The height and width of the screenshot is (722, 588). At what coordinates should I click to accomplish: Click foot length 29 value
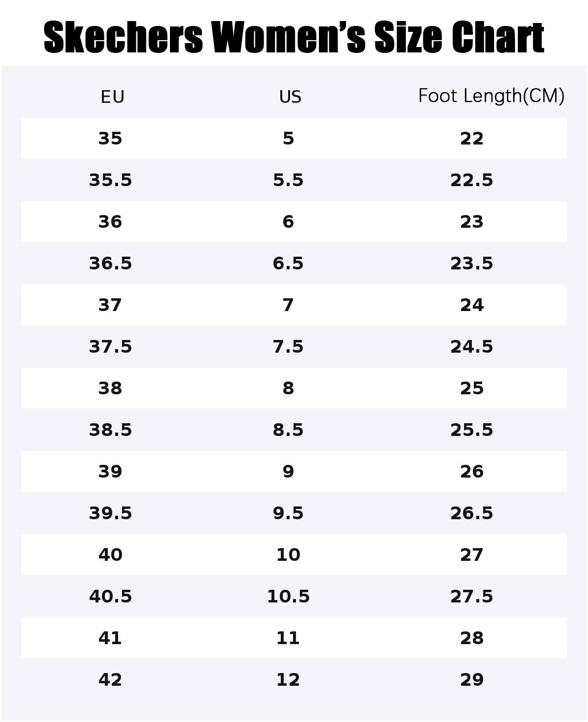(471, 680)
